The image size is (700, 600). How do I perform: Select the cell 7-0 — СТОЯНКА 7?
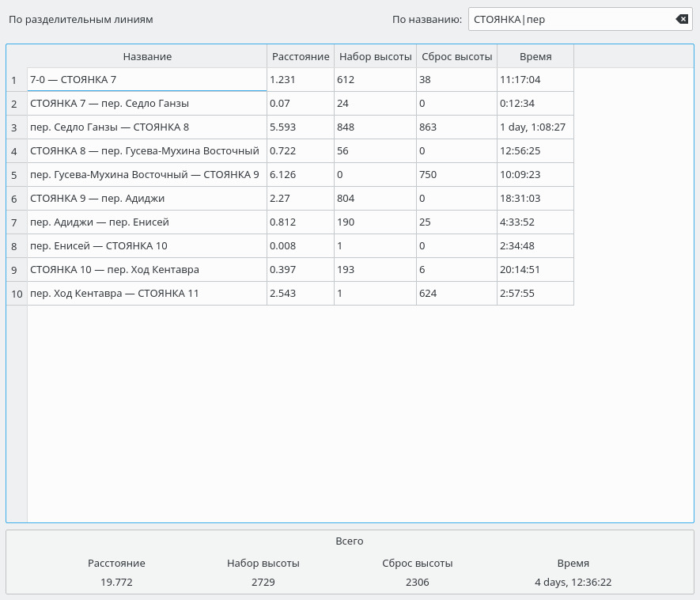coord(147,80)
